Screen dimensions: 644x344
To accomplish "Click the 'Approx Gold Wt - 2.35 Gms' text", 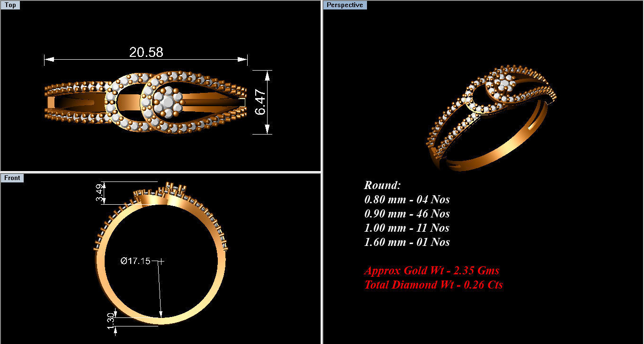I will click(x=432, y=271).
